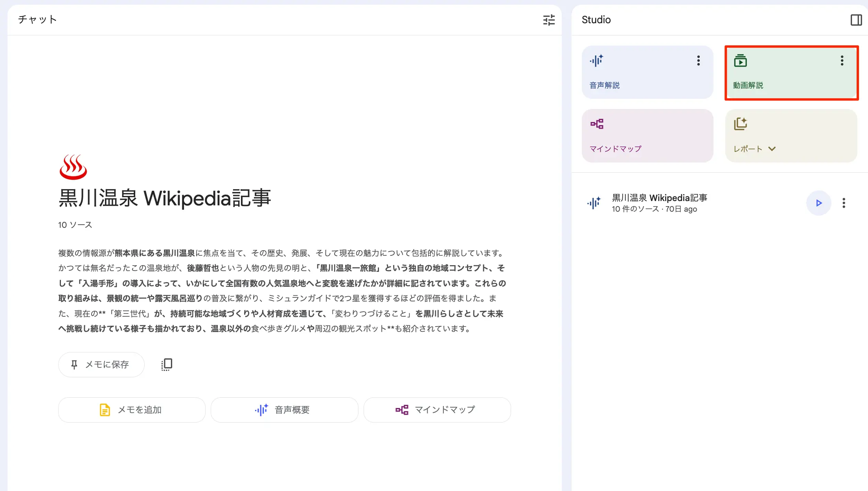Open options menu on 動画解説 card

[x=842, y=61]
